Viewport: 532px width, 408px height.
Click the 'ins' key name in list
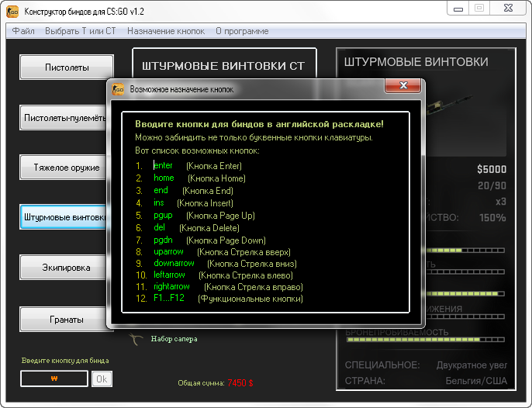click(159, 202)
